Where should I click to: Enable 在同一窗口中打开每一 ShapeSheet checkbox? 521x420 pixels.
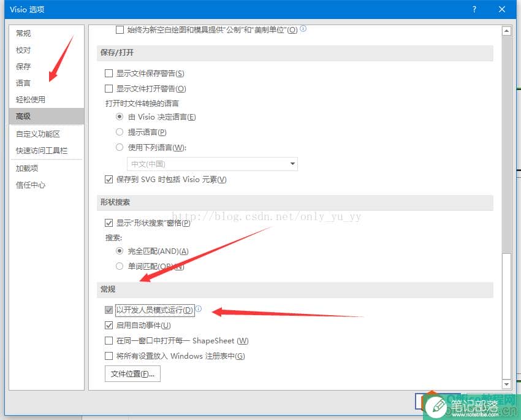tap(108, 340)
